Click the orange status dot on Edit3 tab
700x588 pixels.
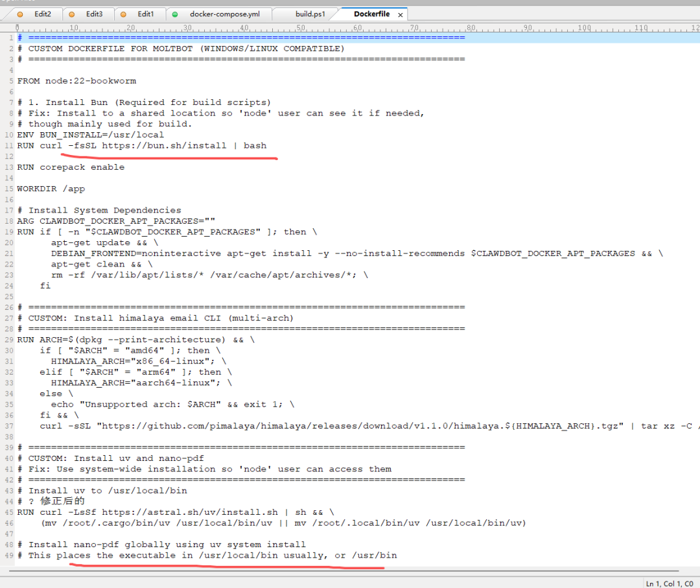pos(71,14)
